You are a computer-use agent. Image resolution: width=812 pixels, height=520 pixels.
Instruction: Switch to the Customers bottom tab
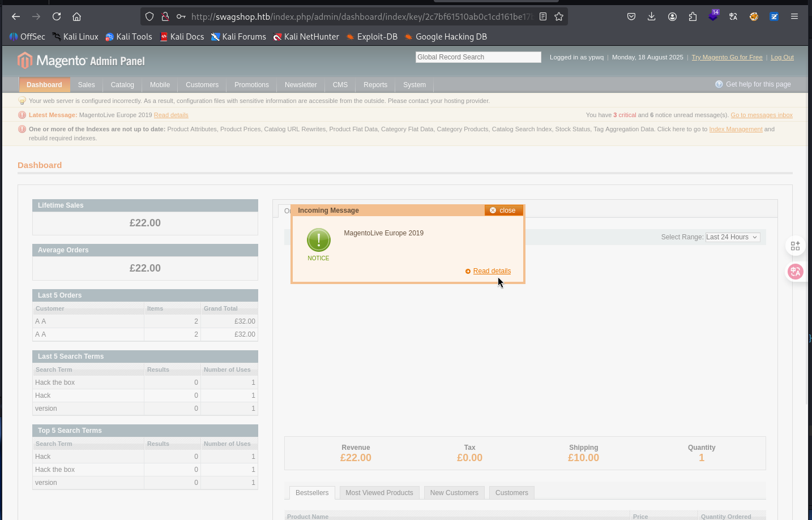512,493
